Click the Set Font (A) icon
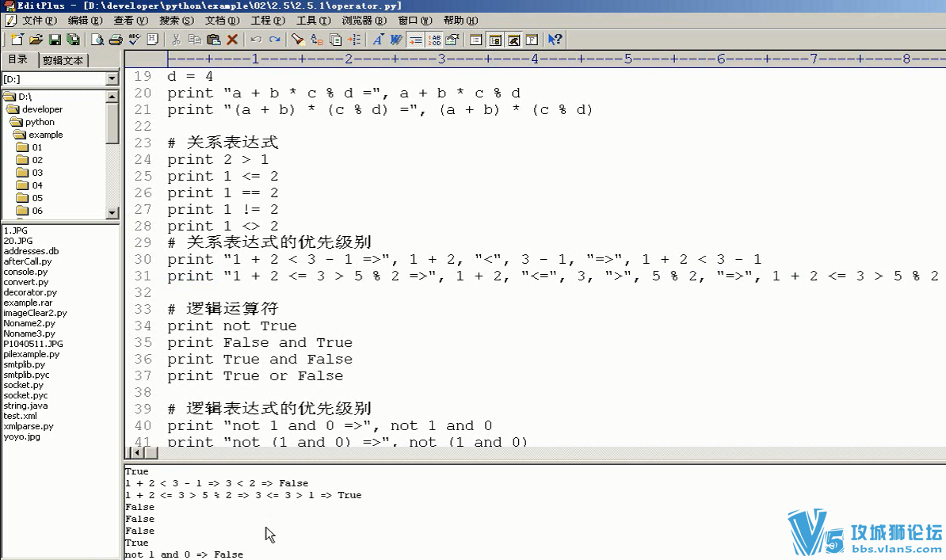This screenshot has width=946, height=560. click(378, 40)
